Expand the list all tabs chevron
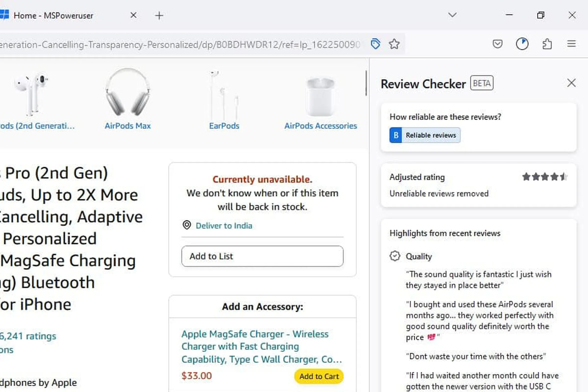588x392 pixels. point(452,15)
